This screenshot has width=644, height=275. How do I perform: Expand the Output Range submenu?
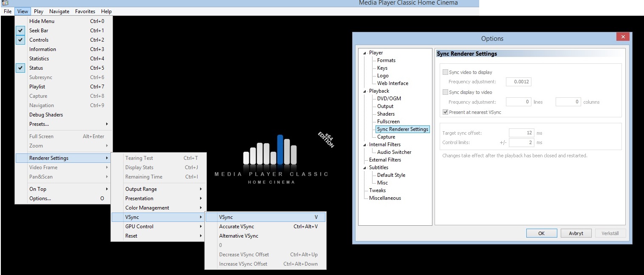[159, 189]
